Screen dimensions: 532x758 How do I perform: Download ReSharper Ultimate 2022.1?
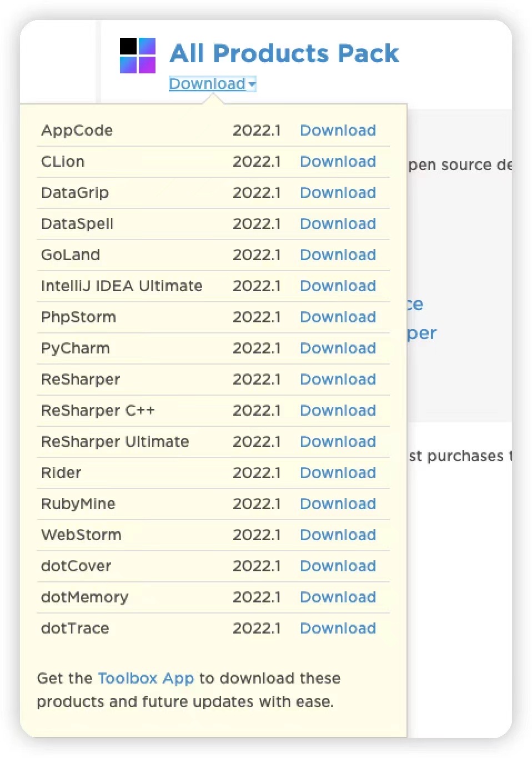tap(338, 441)
